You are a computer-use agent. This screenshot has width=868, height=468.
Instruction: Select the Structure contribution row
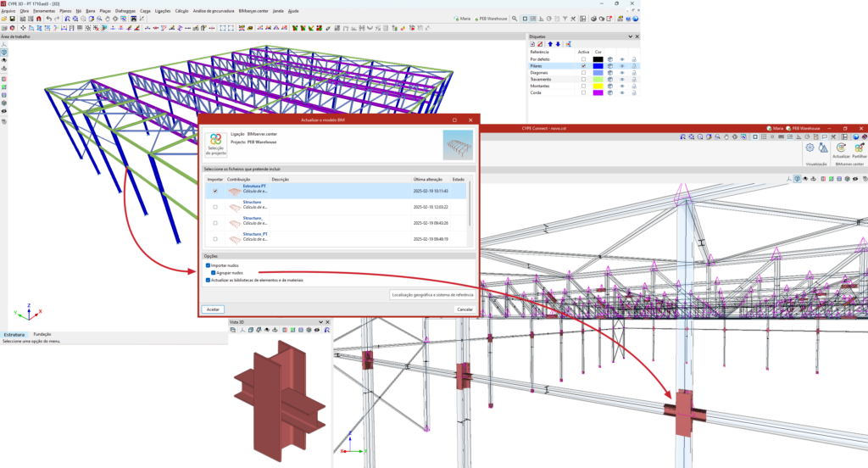[x=337, y=207]
